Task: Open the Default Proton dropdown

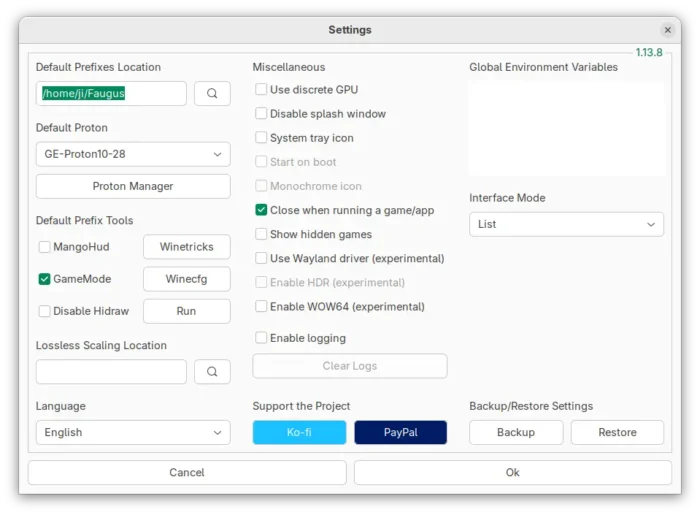Action: 133,154
